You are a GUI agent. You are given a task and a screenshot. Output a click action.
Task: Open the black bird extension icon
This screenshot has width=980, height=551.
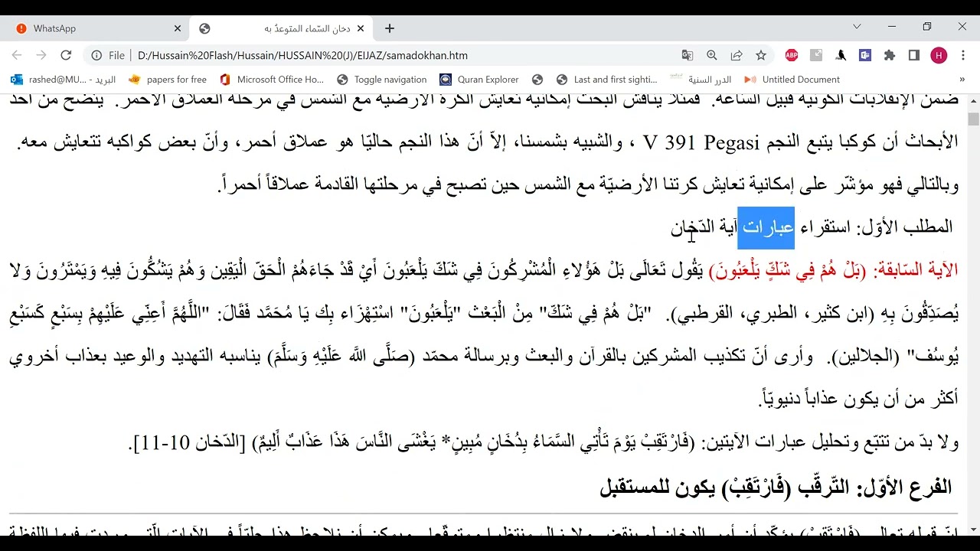click(x=841, y=55)
